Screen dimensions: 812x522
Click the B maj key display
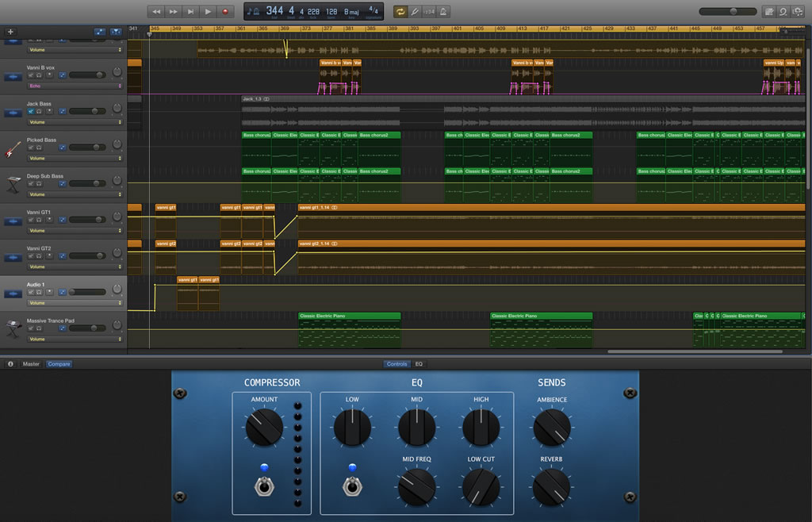(351, 11)
